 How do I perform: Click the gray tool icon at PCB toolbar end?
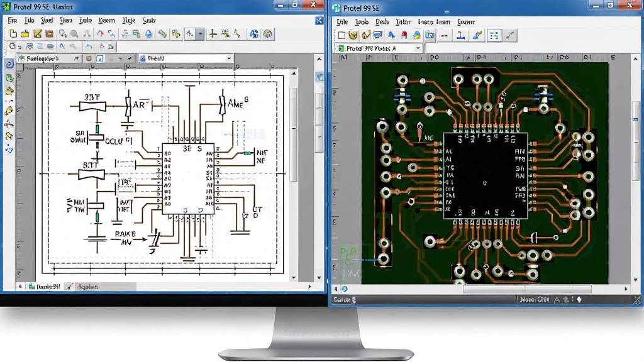pyautogui.click(x=510, y=36)
